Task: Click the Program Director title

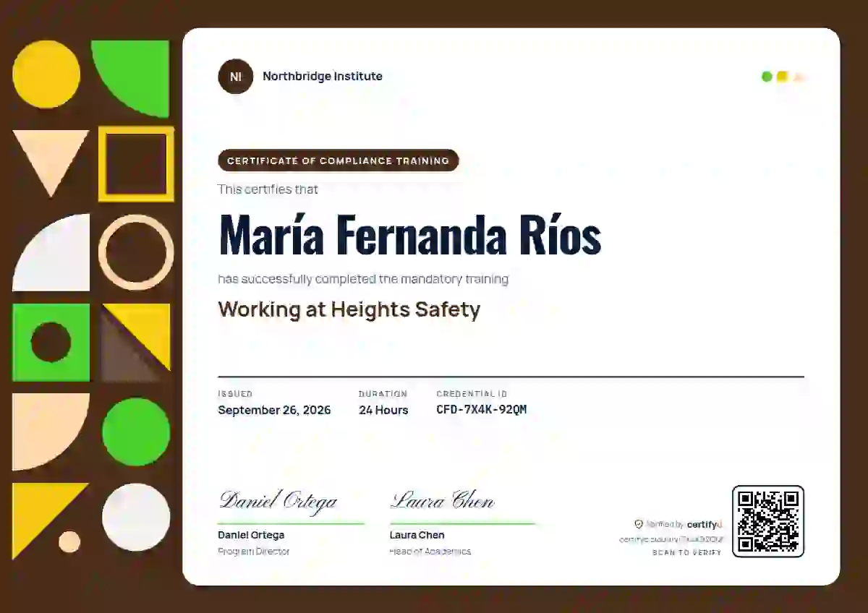Action: click(x=254, y=551)
